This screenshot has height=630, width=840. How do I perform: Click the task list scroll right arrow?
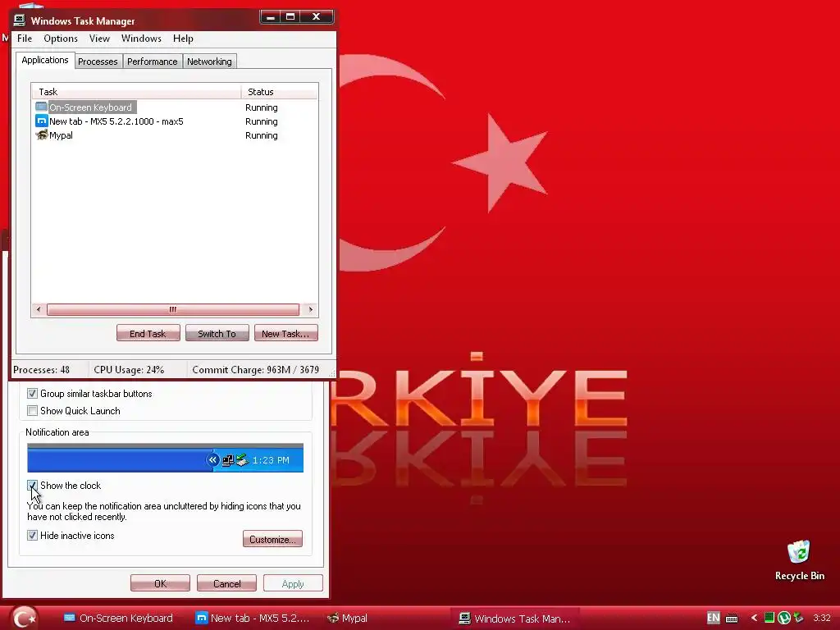[x=311, y=309]
